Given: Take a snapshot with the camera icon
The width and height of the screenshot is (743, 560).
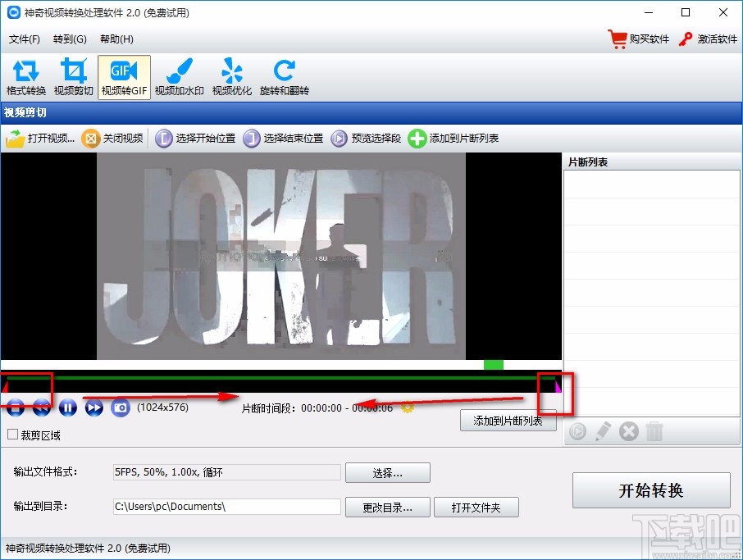Looking at the screenshot, I should [x=121, y=407].
